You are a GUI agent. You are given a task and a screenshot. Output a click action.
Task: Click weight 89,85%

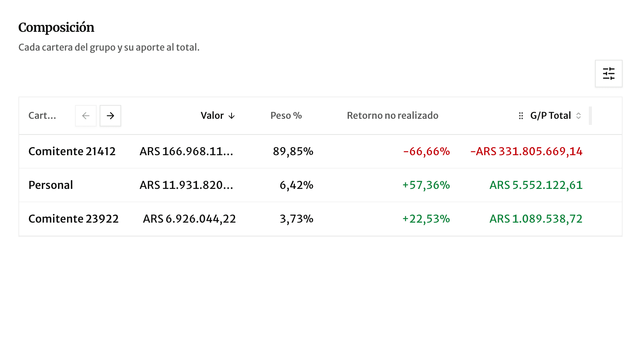tap(293, 151)
